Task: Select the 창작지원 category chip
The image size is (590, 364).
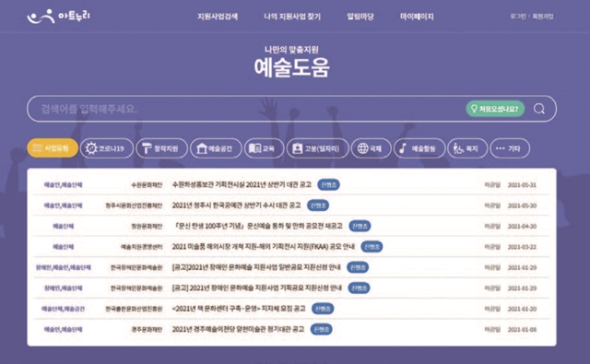Action: click(x=161, y=148)
